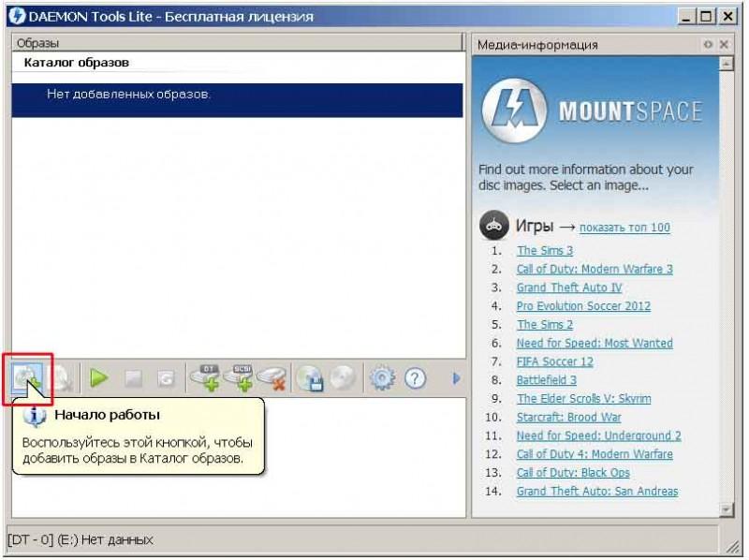Open The Sims 2 link
Image resolution: width=749 pixels, height=560 pixels.
(x=545, y=324)
